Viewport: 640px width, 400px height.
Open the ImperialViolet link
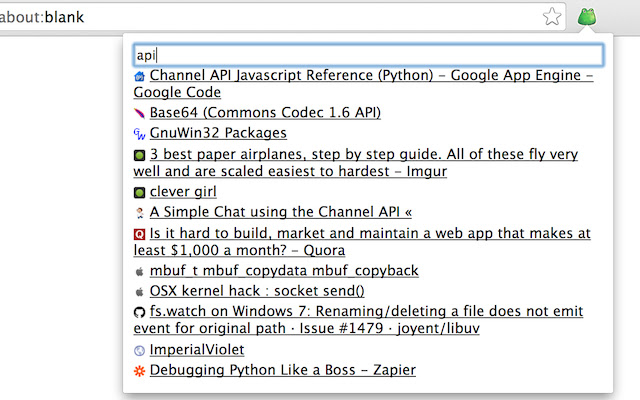[197, 349]
